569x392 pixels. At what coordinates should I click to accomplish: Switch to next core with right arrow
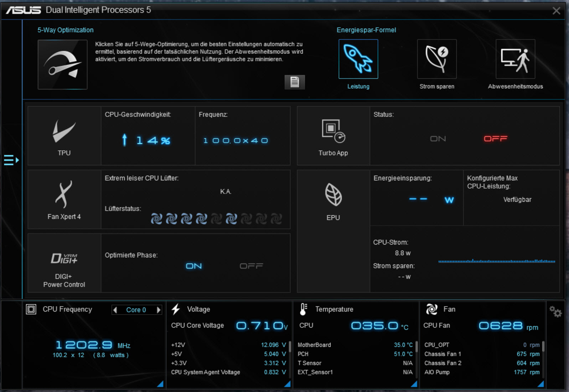click(159, 310)
